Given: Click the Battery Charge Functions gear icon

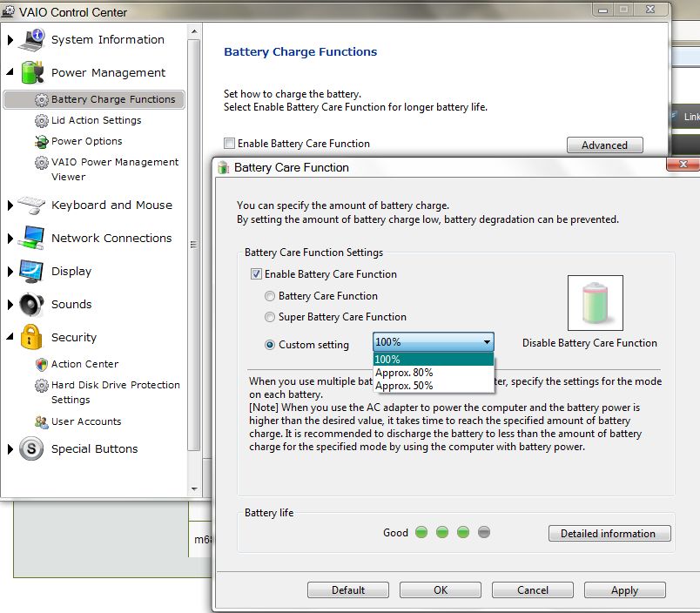Looking at the screenshot, I should pos(42,99).
